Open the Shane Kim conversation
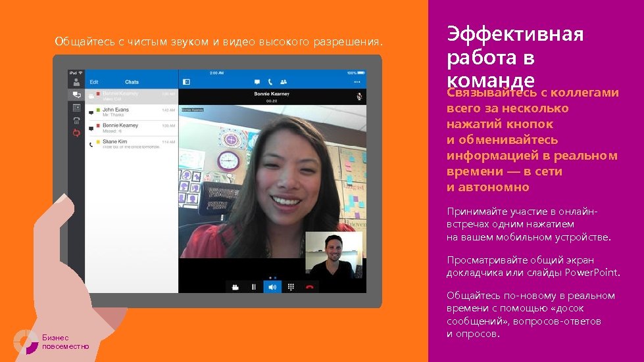644x362 pixels. (x=132, y=144)
